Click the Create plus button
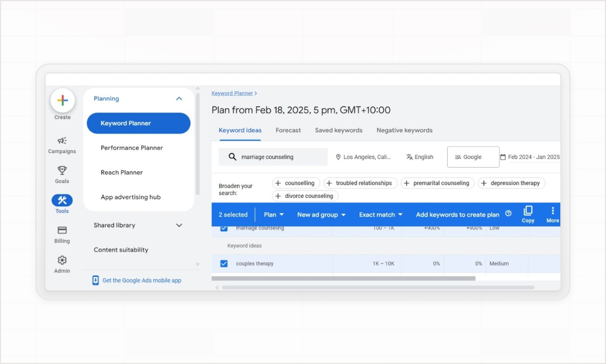Image resolution: width=606 pixels, height=364 pixels. click(x=63, y=100)
